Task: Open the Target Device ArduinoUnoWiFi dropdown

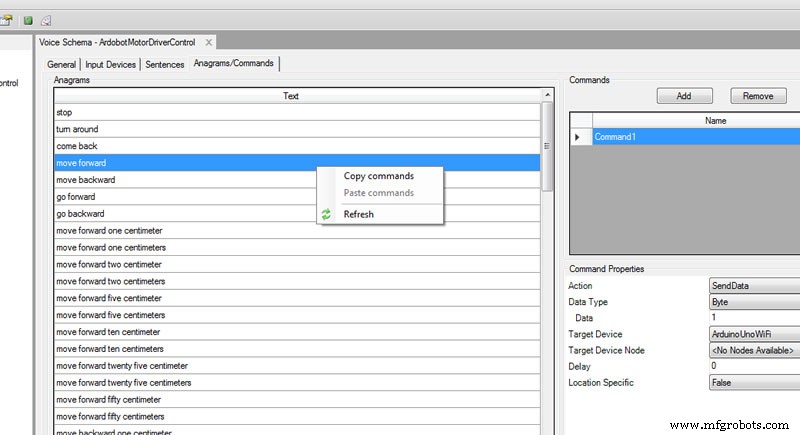Action: tap(753, 334)
